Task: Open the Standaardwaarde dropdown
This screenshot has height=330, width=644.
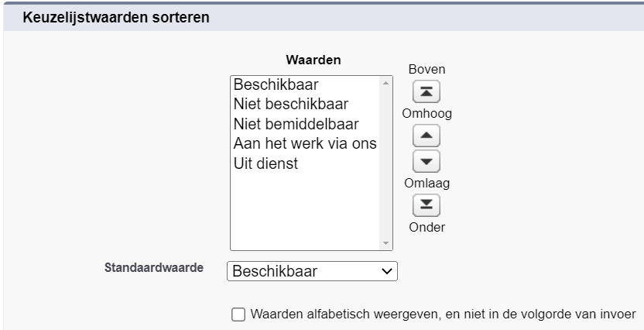Action: (x=312, y=271)
